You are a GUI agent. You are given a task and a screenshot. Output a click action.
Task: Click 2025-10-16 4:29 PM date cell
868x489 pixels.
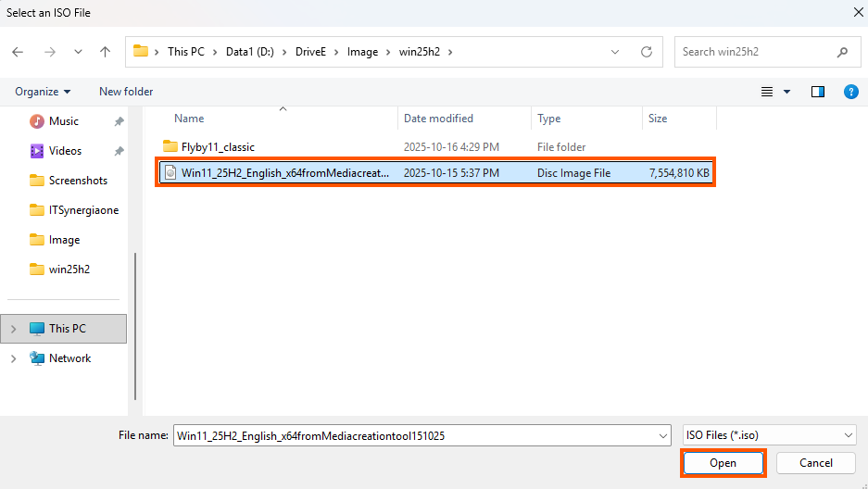point(451,147)
